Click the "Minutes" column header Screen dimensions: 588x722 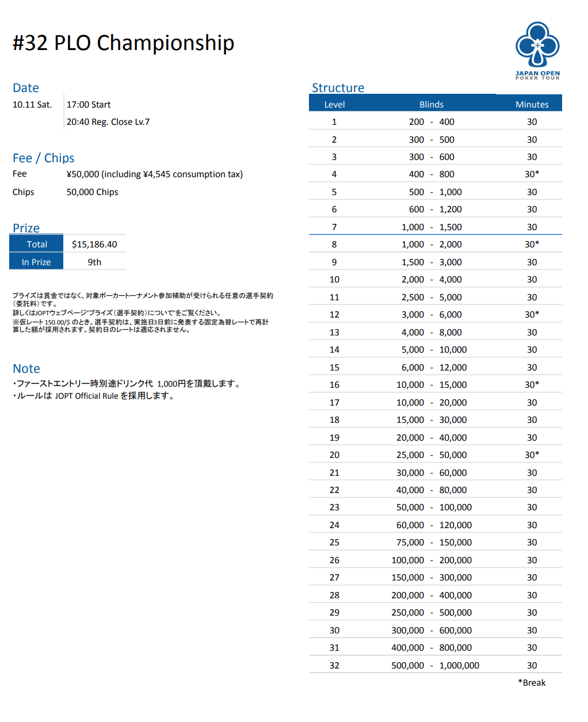click(532, 104)
